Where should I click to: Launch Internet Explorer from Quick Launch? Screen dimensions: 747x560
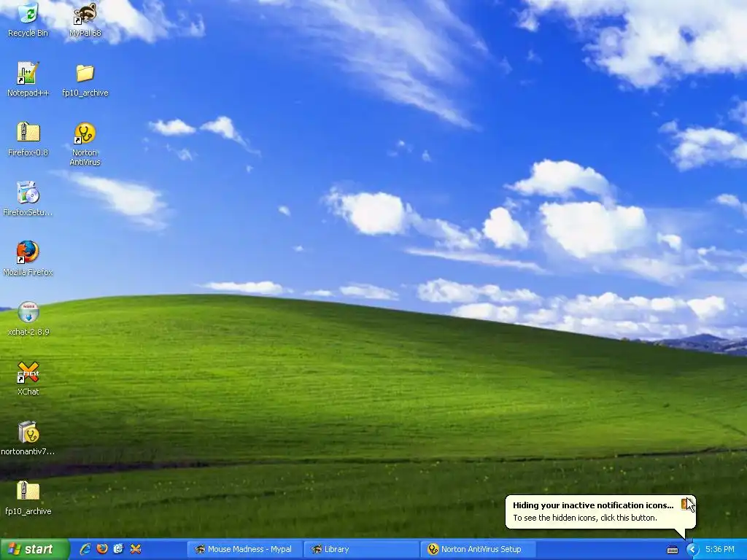click(85, 549)
